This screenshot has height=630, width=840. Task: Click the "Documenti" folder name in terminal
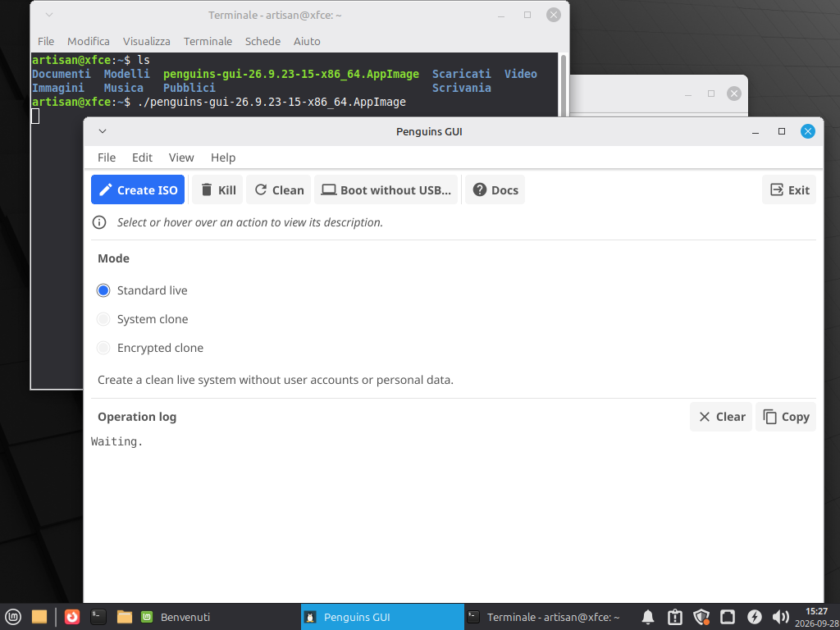62,74
